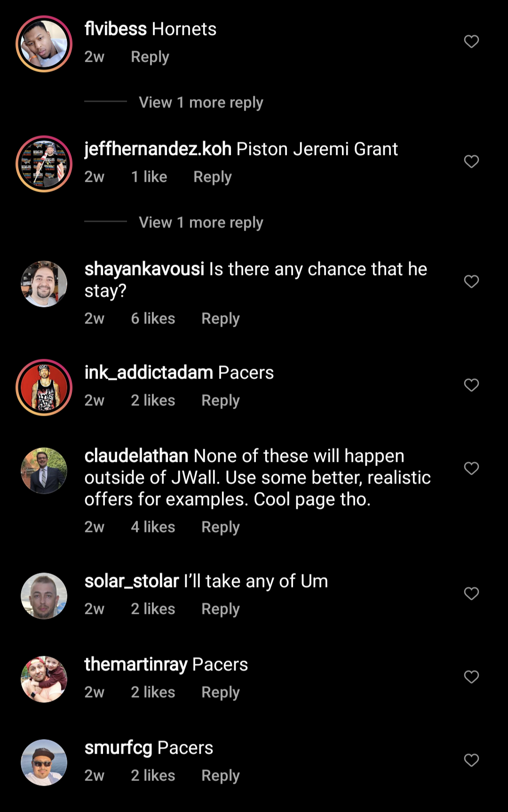Heart claudelathan's comment about JWall

click(x=471, y=468)
